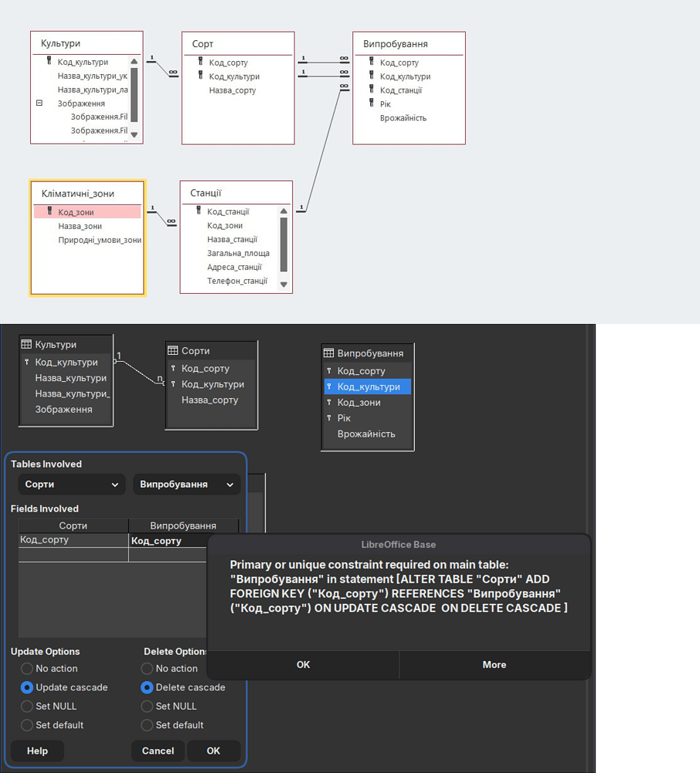Click the key icon beside Код_зони in Випробування
Viewport: 700px width, 773px height.
[328, 401]
